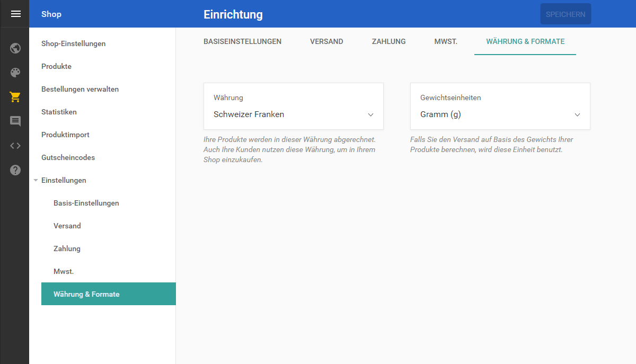Open the hamburger menu icon

point(15,14)
